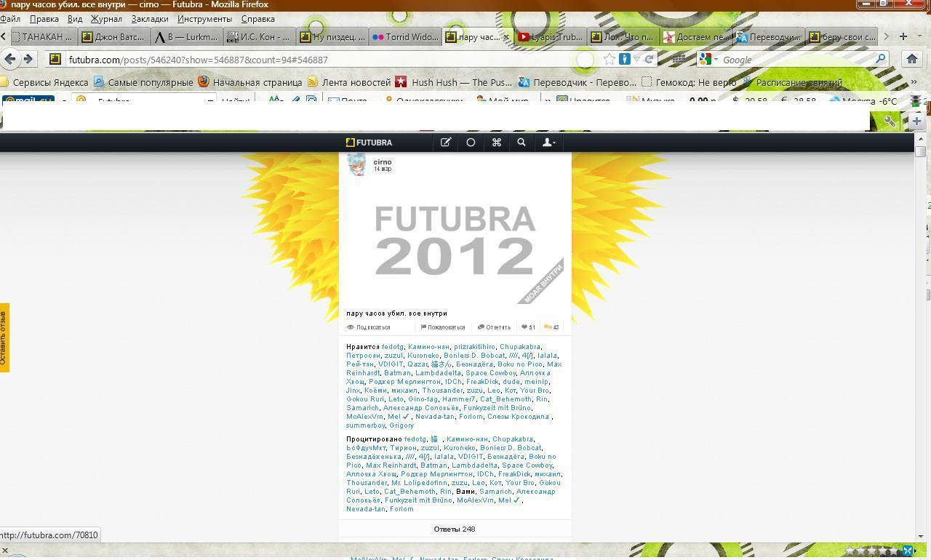The width and height of the screenshot is (931, 560).
Task: Open the Mr. Lolipedofinn quoter link
Action: tap(419, 483)
